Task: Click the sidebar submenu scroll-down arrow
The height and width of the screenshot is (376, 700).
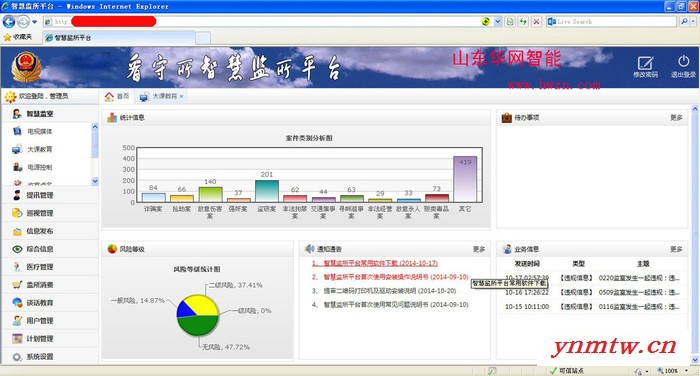Action: 95,181
